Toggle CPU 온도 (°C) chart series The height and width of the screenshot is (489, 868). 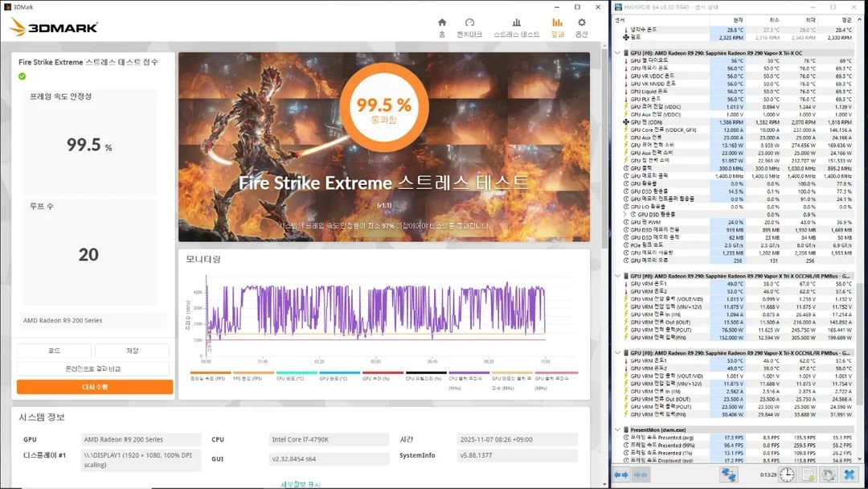(x=297, y=376)
